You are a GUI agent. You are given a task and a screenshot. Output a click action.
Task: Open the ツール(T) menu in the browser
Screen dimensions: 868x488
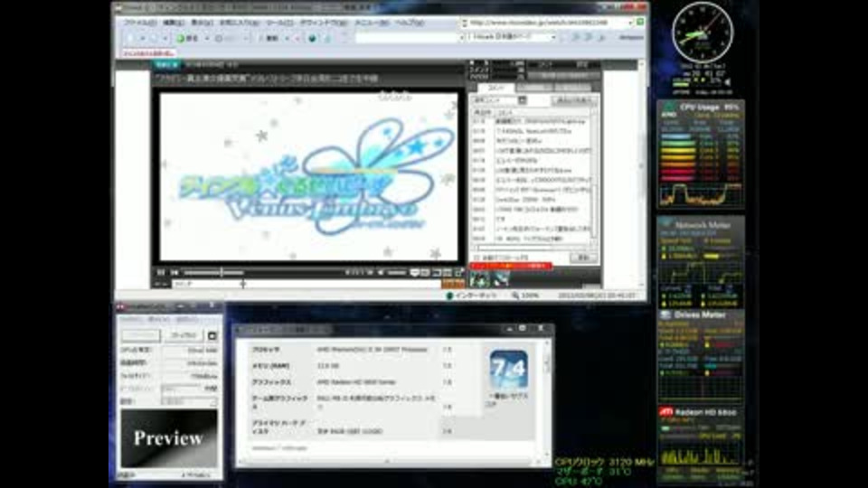click(x=279, y=23)
